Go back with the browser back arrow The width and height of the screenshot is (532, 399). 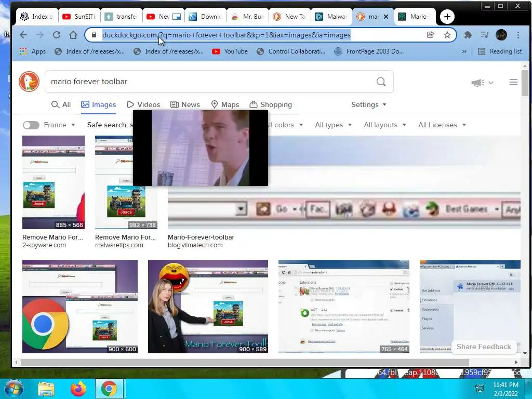23,35
